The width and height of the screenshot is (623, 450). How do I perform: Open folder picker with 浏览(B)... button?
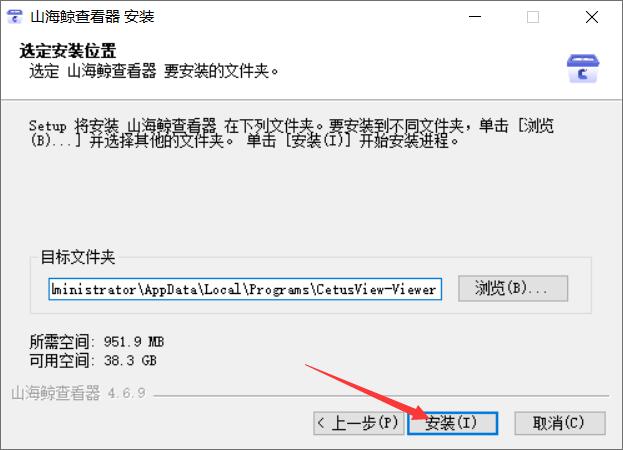513,288
